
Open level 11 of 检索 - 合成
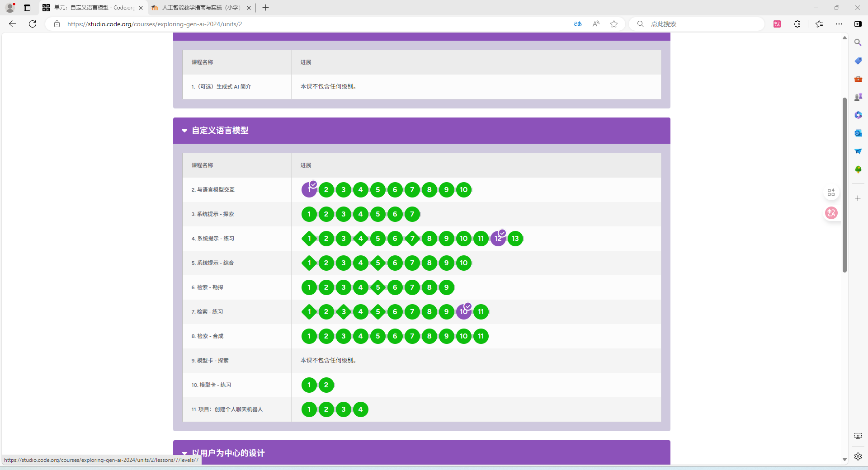(481, 336)
